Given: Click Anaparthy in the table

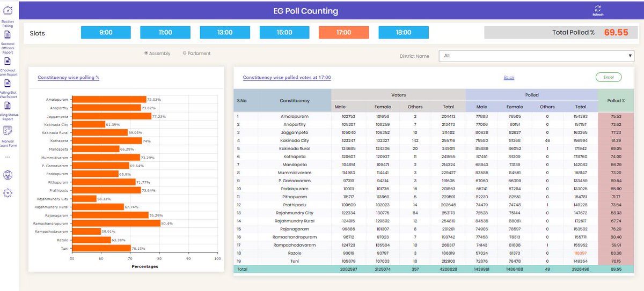Looking at the screenshot, I should click(x=295, y=124).
